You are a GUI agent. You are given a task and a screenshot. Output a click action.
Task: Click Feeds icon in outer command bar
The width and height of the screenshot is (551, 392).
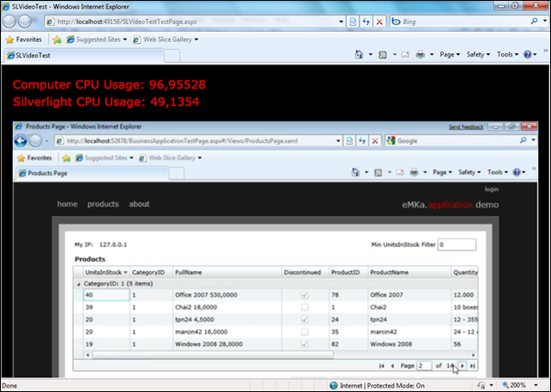pyautogui.click(x=383, y=55)
